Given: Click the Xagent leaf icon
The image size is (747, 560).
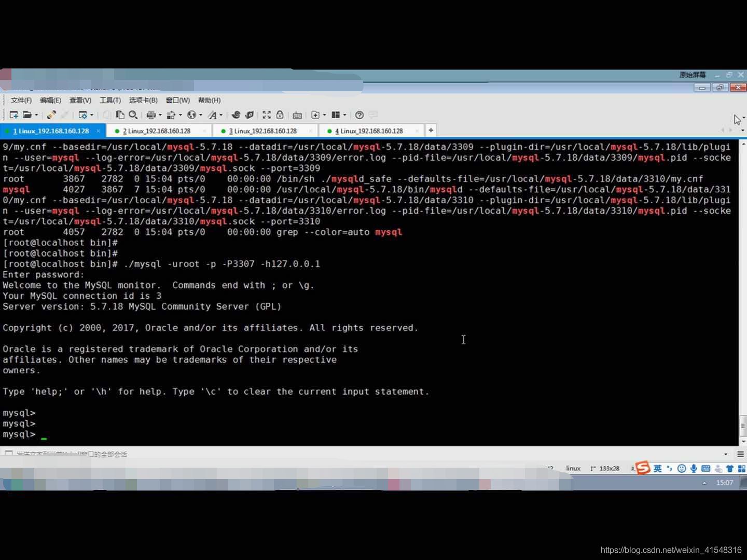Looking at the screenshot, I should [250, 115].
